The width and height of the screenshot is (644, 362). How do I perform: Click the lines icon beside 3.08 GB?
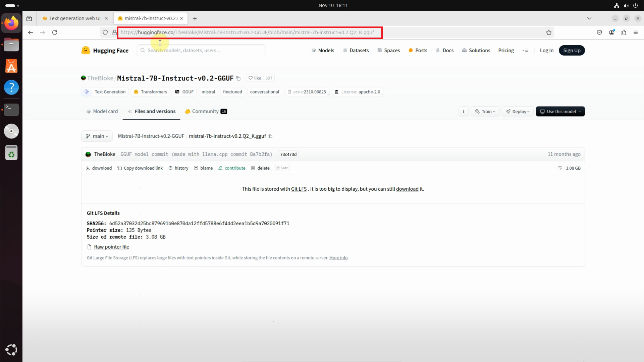pyautogui.click(x=560, y=168)
